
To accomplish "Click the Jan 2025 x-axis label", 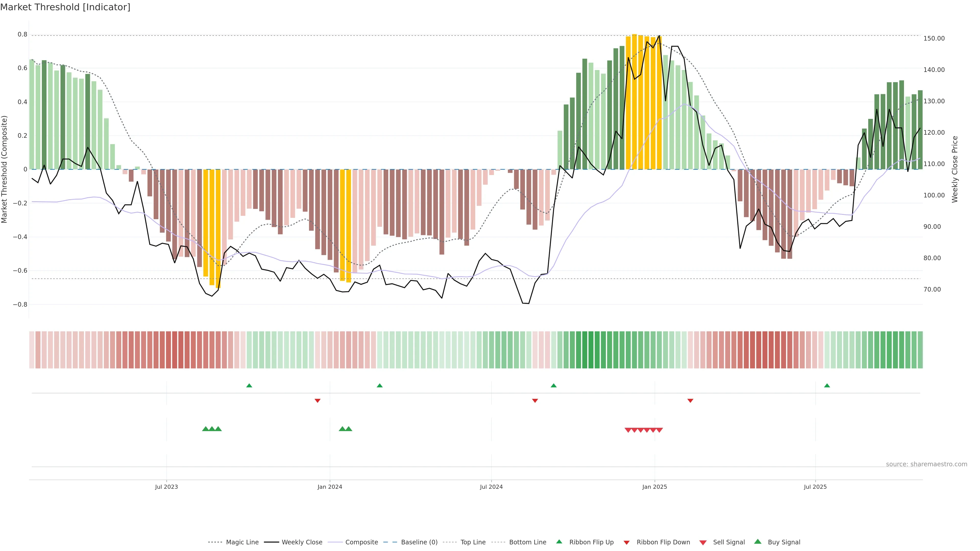I will (x=654, y=487).
